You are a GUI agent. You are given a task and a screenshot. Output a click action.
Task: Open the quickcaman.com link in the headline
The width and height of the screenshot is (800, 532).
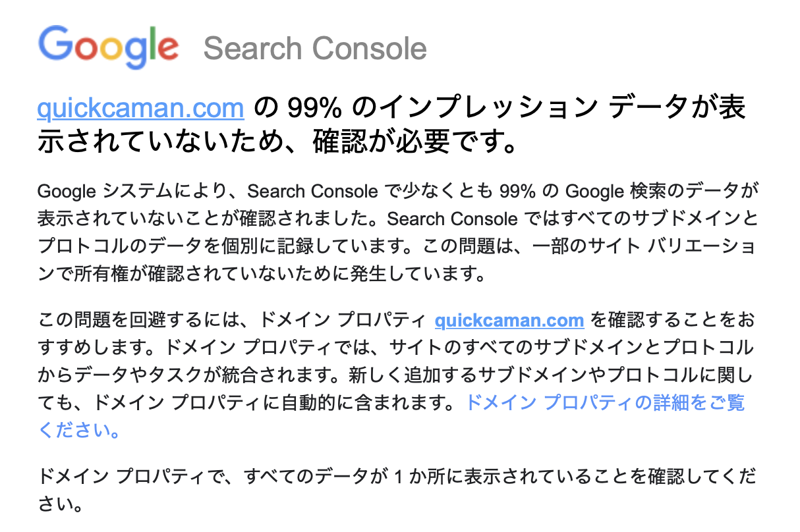pos(141,108)
